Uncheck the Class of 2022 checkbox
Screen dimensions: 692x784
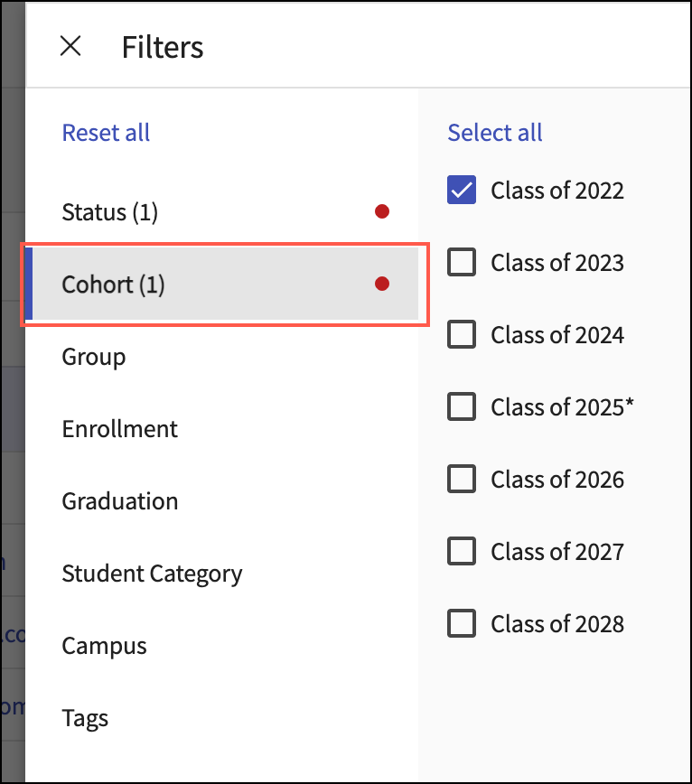[462, 191]
